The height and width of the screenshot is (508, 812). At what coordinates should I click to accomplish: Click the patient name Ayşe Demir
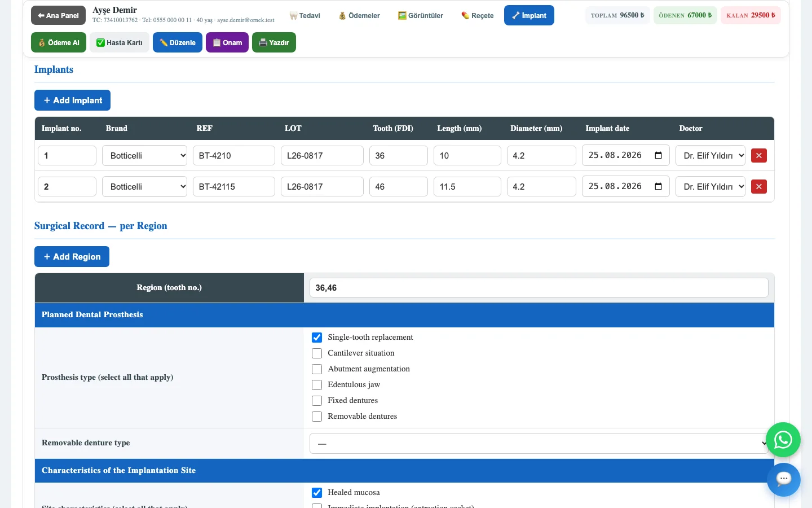click(x=114, y=10)
